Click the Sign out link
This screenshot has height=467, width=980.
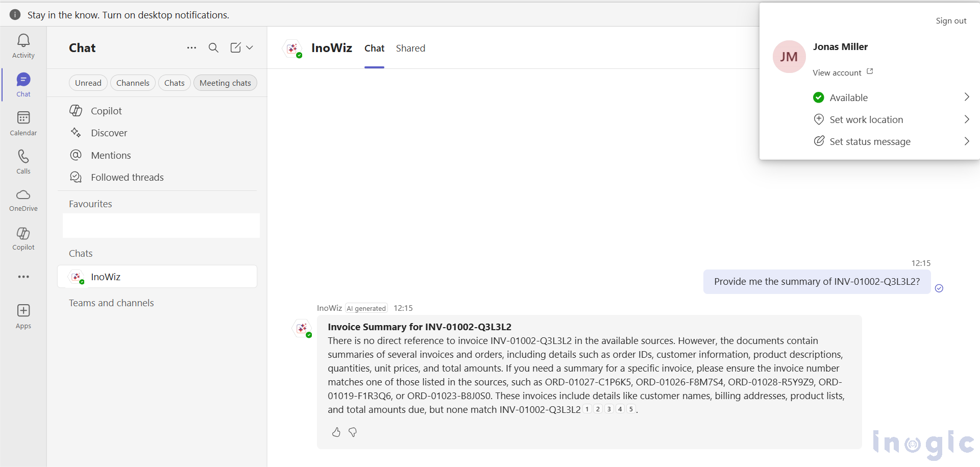[950, 21]
